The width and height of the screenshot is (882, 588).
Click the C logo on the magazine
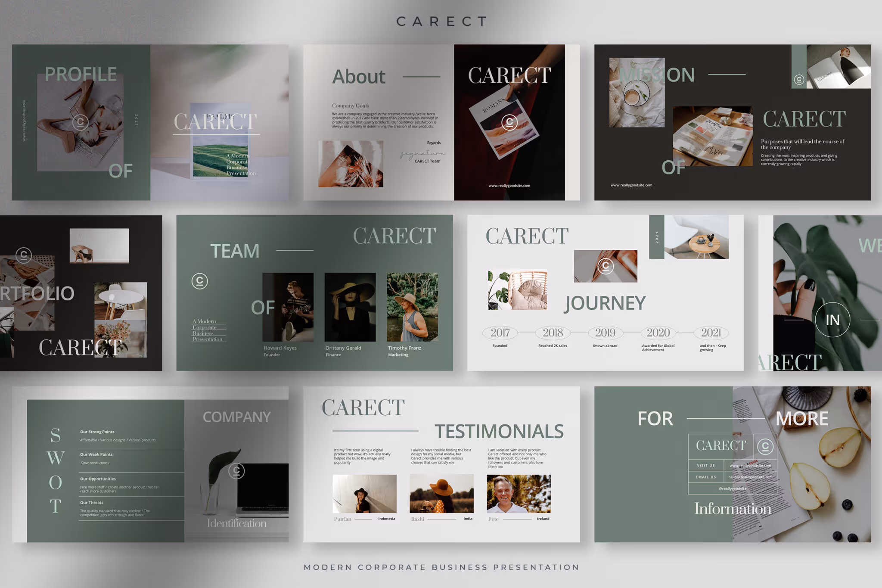[x=509, y=122]
